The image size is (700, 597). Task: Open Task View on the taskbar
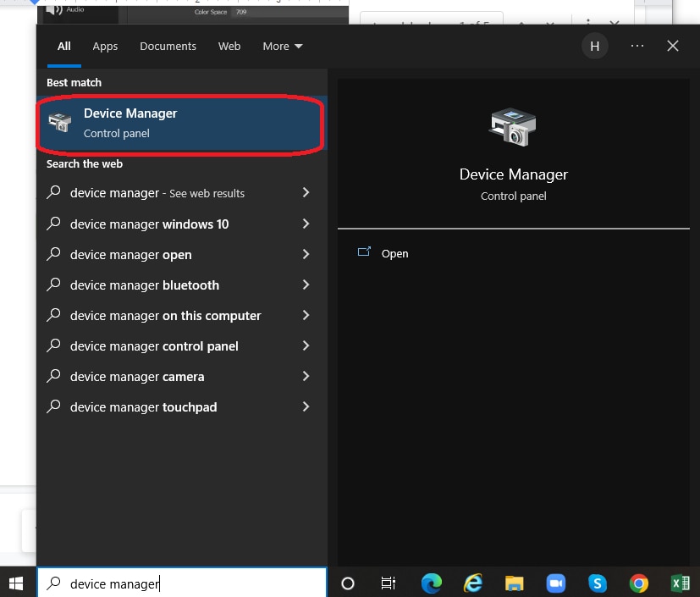click(x=388, y=583)
